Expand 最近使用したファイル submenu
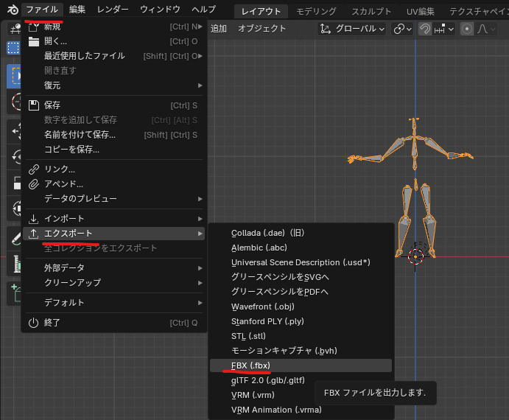This screenshot has height=420, width=509. point(114,56)
